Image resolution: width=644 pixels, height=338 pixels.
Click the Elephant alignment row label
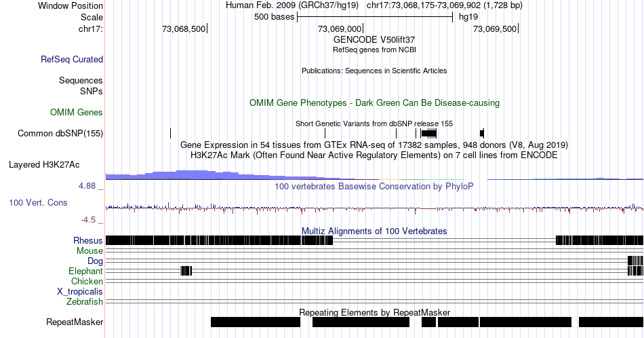86,271
